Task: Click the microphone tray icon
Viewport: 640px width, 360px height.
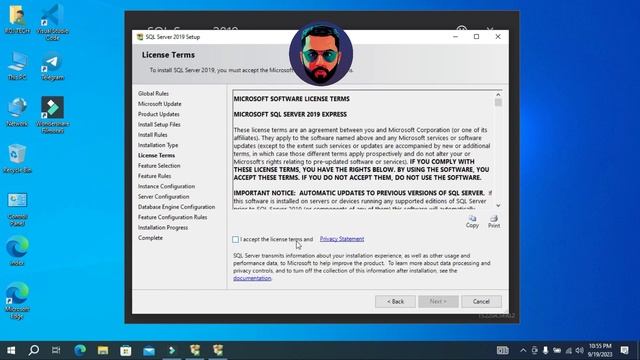Action: tap(545, 350)
